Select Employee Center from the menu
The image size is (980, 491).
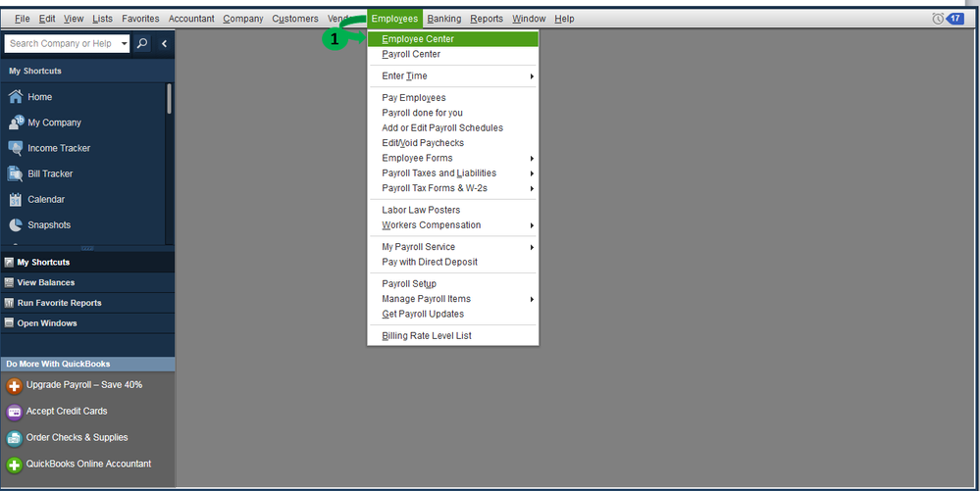452,39
